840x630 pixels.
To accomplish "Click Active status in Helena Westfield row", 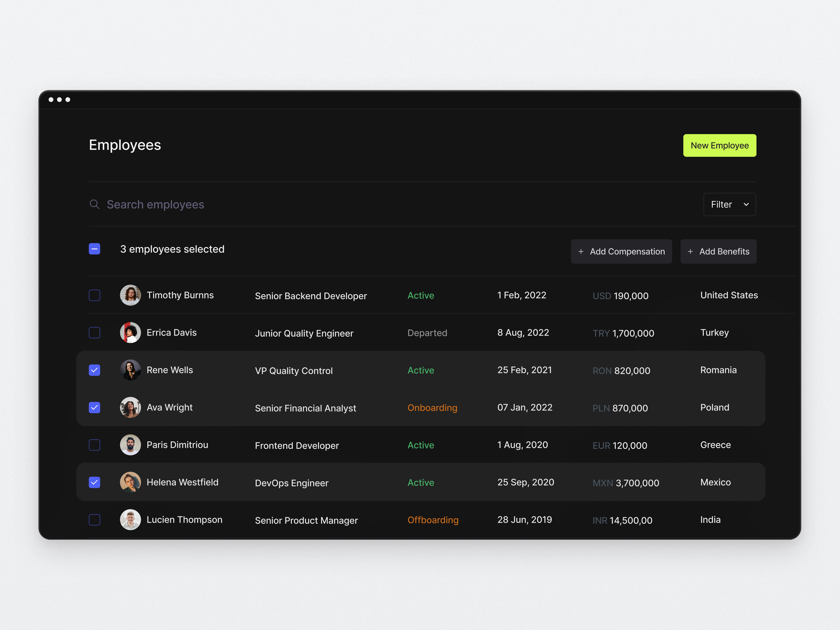I will pos(421,483).
